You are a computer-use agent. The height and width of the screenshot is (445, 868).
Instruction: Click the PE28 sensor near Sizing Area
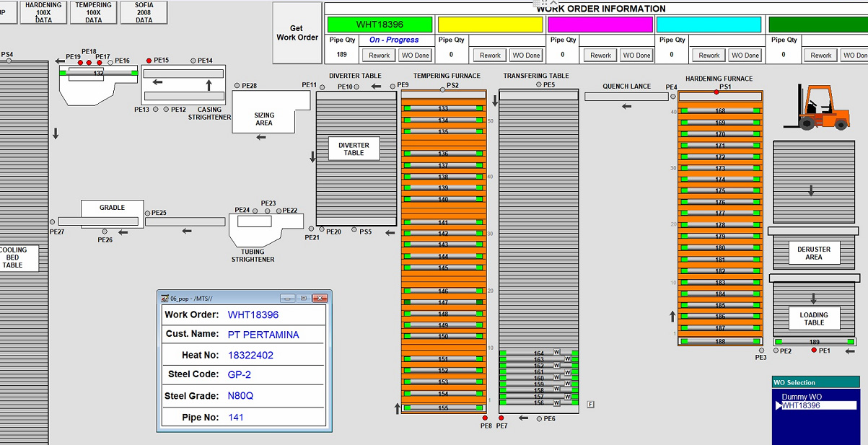tap(237, 86)
